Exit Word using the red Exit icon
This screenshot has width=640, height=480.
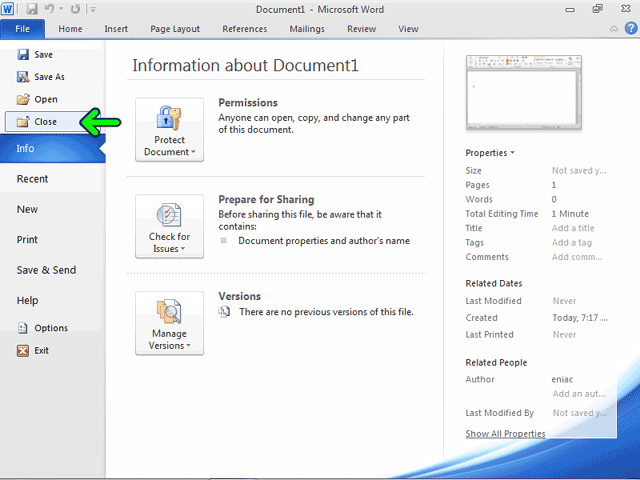pos(23,351)
